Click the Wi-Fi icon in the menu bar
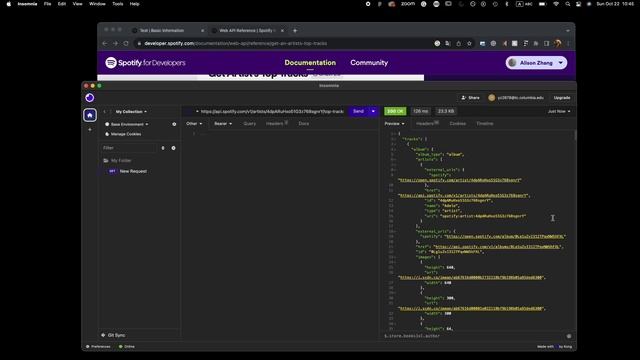The width and height of the screenshot is (640, 360). pyautogui.click(x=556, y=4)
